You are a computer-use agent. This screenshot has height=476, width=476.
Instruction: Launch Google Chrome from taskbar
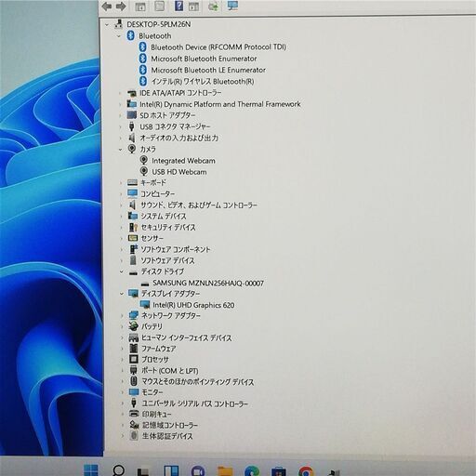pyautogui.click(x=306, y=471)
